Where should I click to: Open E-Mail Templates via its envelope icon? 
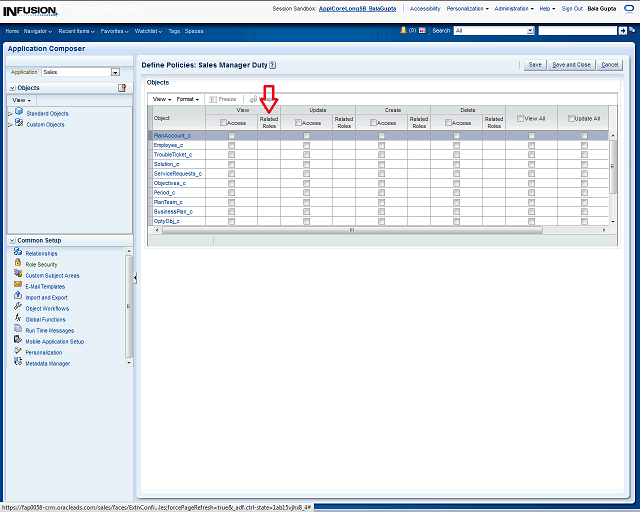click(18, 286)
